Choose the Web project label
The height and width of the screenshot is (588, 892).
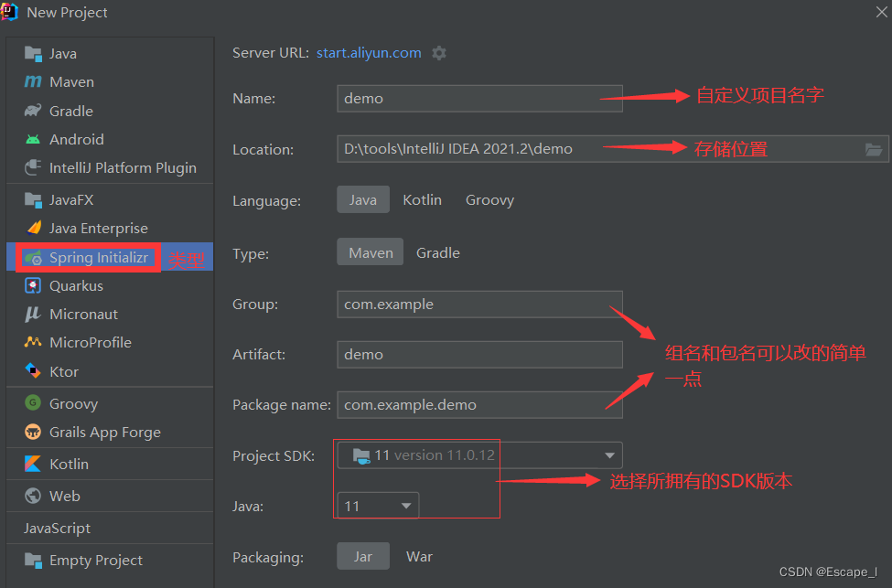click(65, 496)
